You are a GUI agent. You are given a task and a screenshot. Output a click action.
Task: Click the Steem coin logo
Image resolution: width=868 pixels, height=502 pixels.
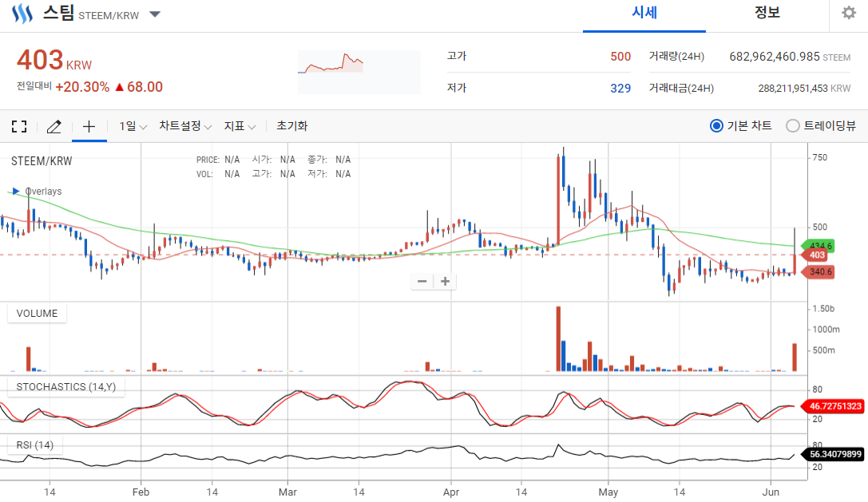click(x=22, y=14)
